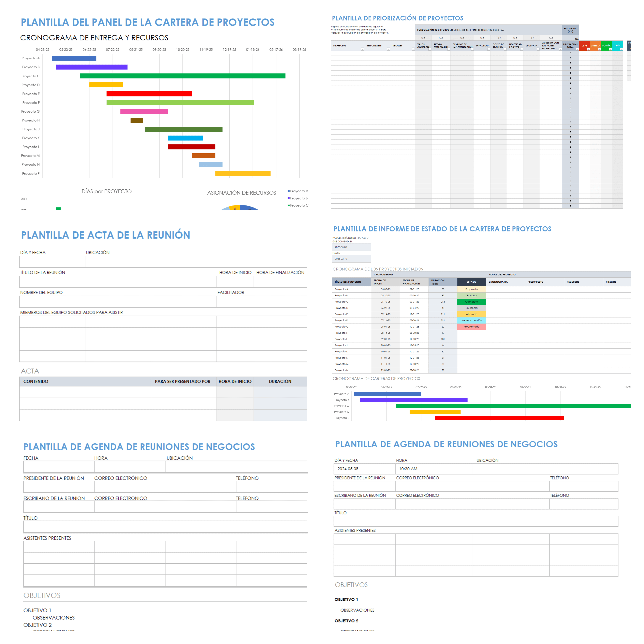Click the 'Plantilla de priorización de proyectos' title
Viewport: 644px width, 644px height.
(x=397, y=18)
